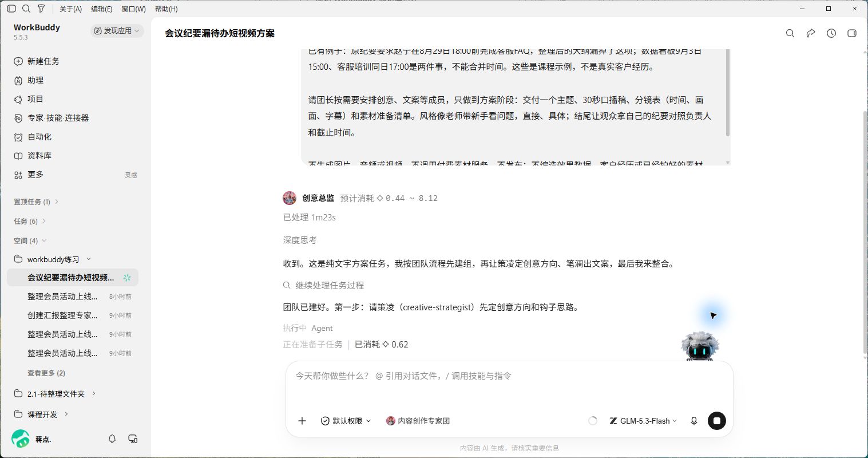Expand the 任务 (6) section
Image resolution: width=868 pixels, height=458 pixels.
point(30,221)
